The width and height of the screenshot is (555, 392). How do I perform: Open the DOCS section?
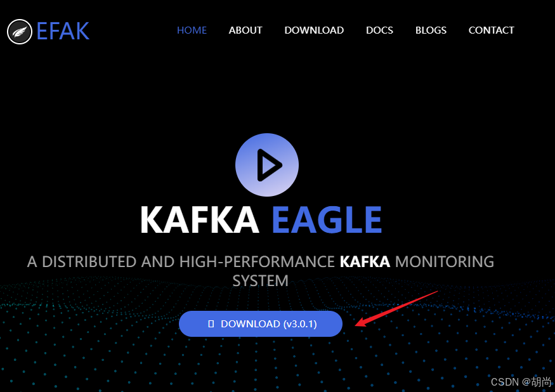point(379,30)
